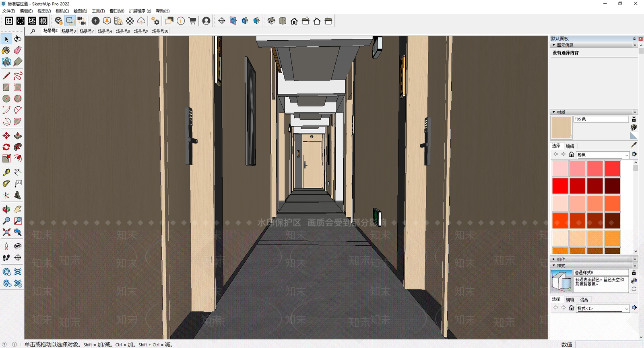Switch to Iso view house icon
The image size is (644, 348).
[x=272, y=21]
